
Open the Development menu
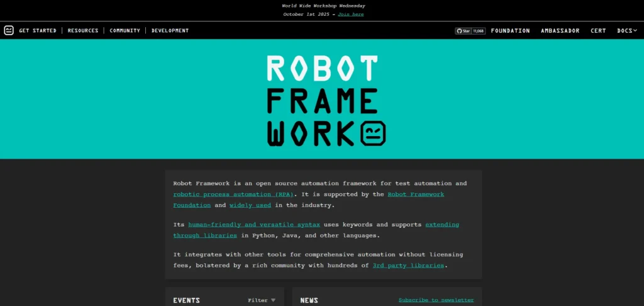[x=170, y=30]
